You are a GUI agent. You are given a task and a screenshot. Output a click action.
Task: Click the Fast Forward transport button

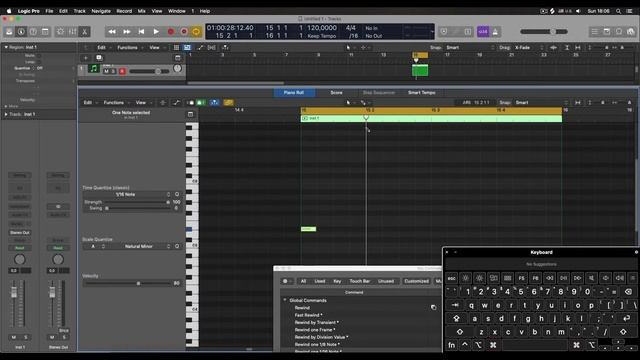click(x=127, y=31)
